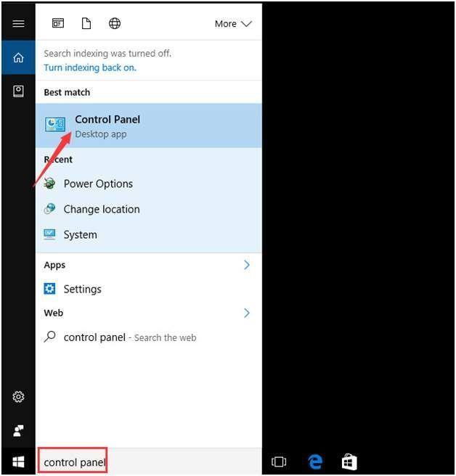
Task: Click the Turn indexing back on link
Action: click(x=90, y=67)
